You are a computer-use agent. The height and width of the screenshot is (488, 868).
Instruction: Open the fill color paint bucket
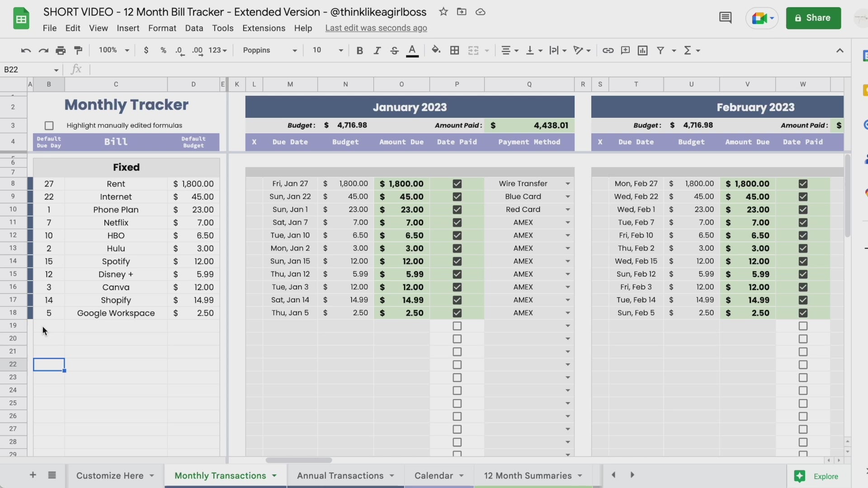click(x=436, y=50)
